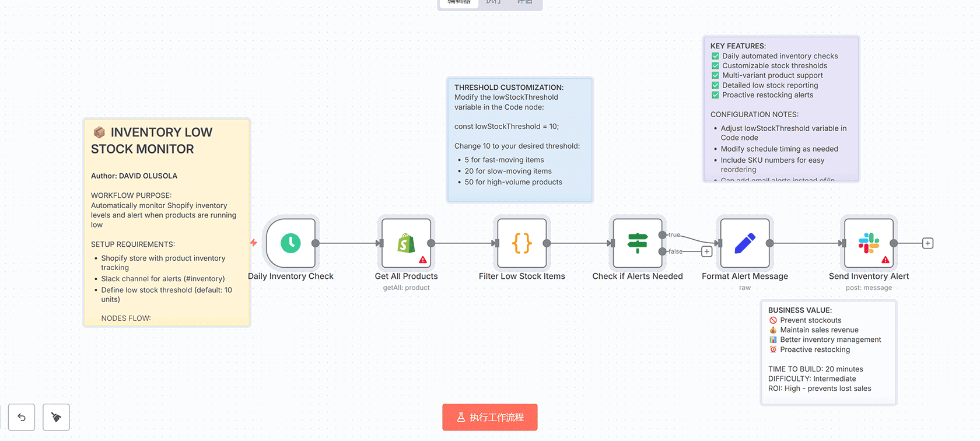Viewport: 980px width, 441px height.
Task: Add a node on the false branch
Action: click(x=707, y=251)
